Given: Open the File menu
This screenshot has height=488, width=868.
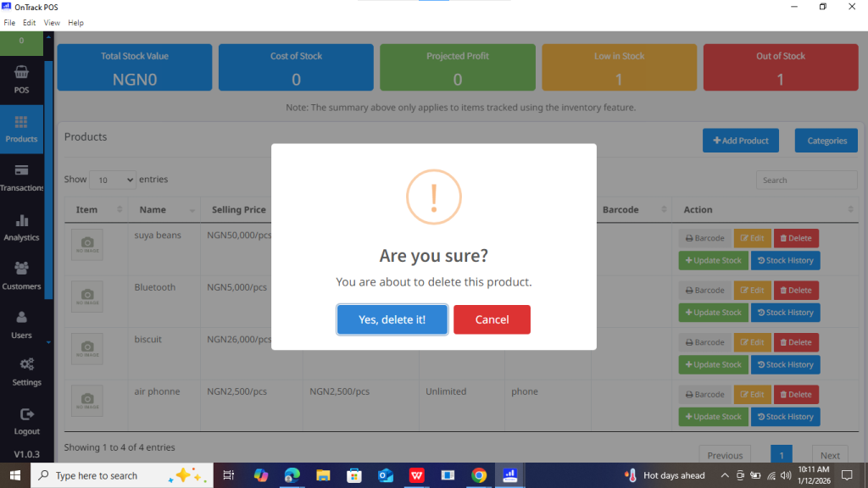Looking at the screenshot, I should coord(9,23).
